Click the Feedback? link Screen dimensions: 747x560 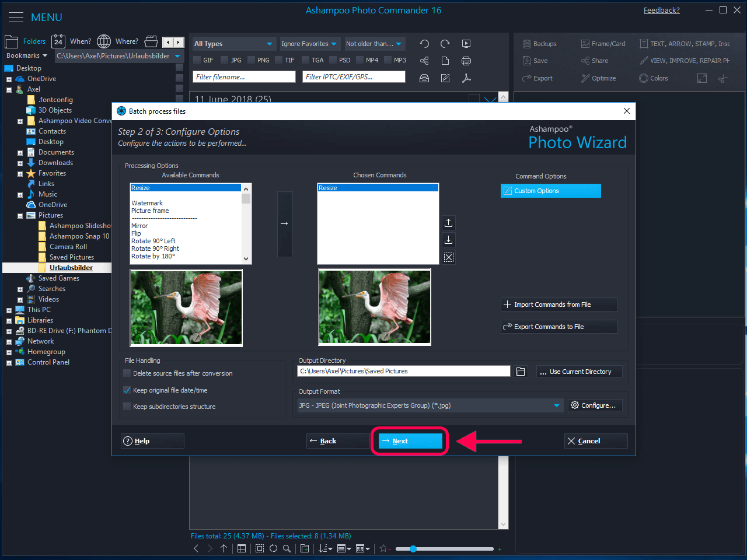tap(661, 10)
